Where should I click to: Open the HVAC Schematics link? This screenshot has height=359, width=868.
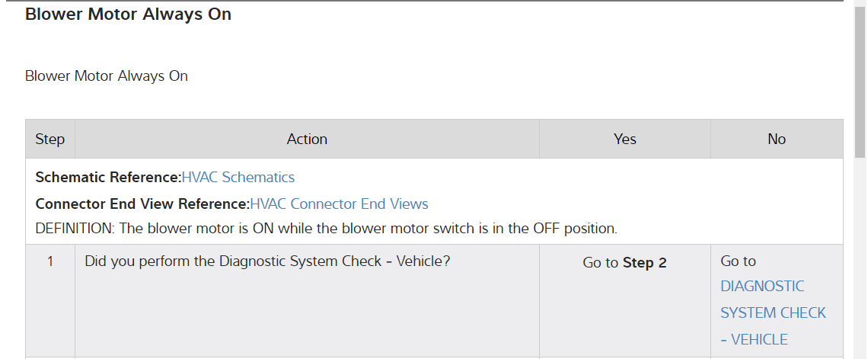[238, 178]
